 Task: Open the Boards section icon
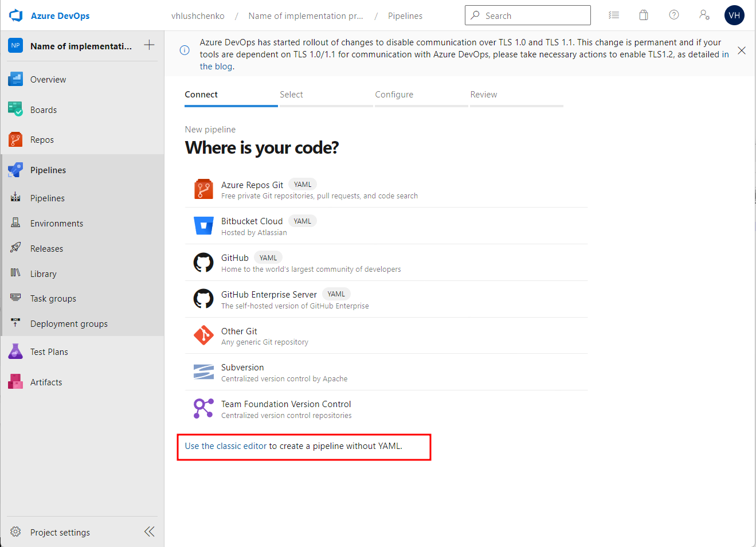pos(15,110)
